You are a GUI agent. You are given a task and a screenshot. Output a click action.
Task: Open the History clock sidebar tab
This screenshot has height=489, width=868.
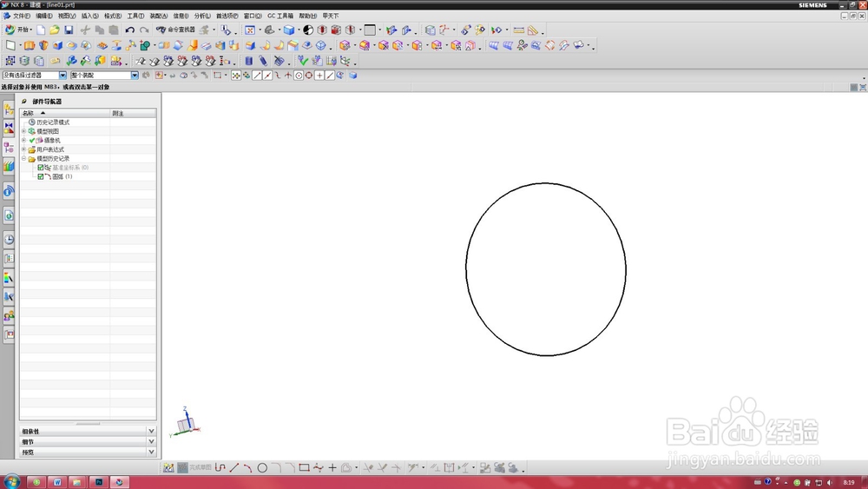pyautogui.click(x=9, y=239)
